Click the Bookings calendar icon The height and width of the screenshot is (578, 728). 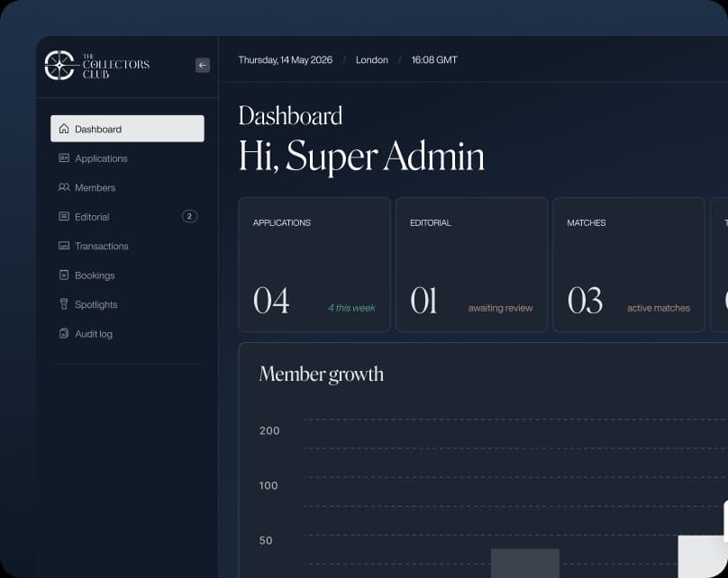point(64,275)
